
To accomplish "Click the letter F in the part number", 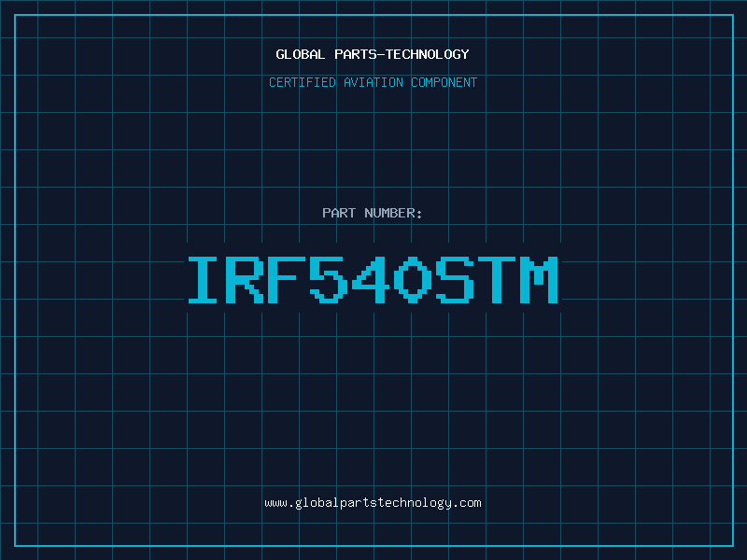I will (285, 280).
